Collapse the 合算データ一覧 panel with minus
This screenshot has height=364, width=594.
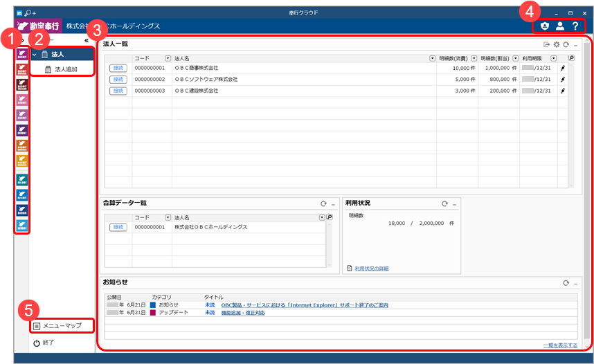[334, 205]
